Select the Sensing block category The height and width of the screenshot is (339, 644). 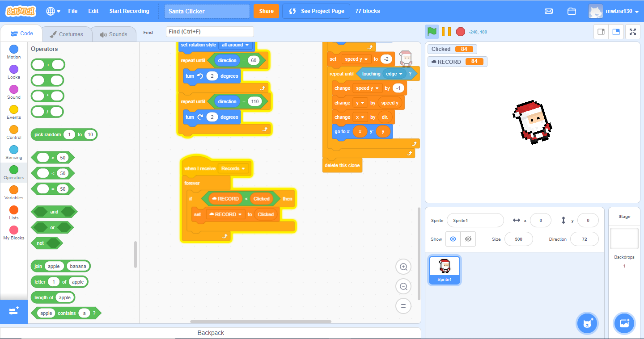tap(14, 153)
